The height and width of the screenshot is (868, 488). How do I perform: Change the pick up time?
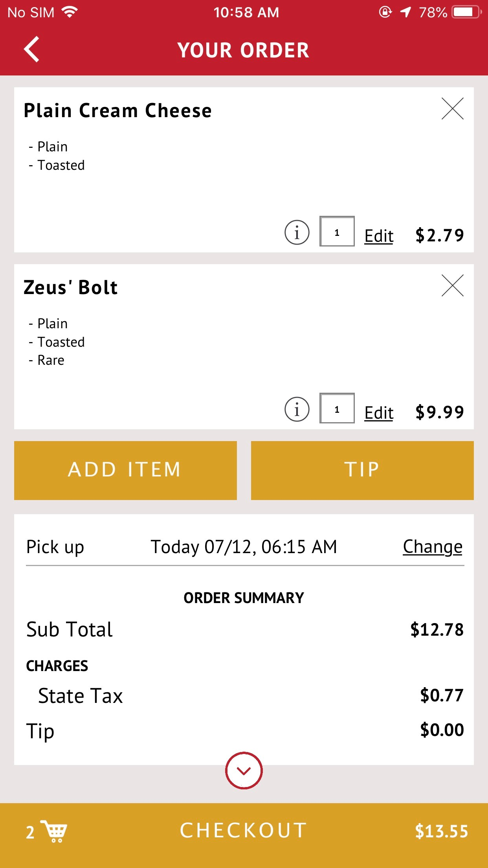pyautogui.click(x=432, y=547)
